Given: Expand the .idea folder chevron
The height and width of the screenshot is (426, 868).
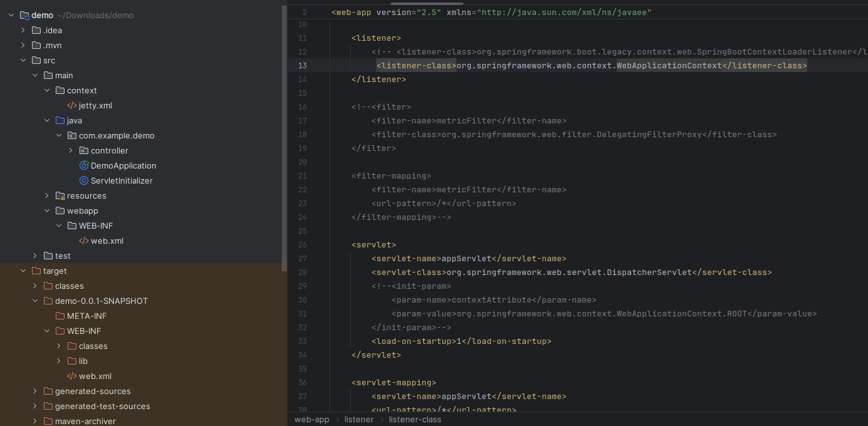Looking at the screenshot, I should (x=23, y=31).
